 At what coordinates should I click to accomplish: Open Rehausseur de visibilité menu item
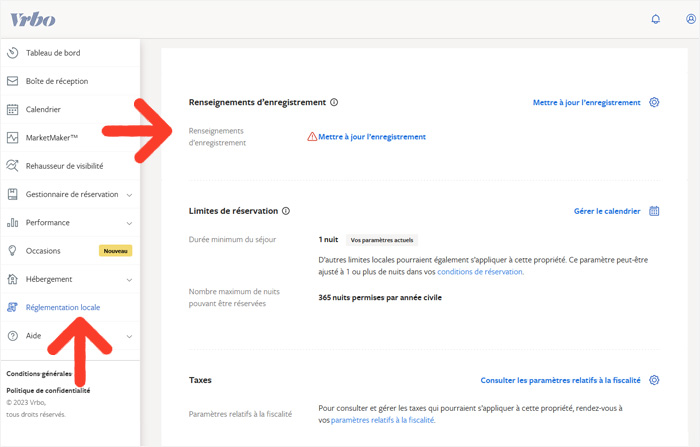pos(70,166)
